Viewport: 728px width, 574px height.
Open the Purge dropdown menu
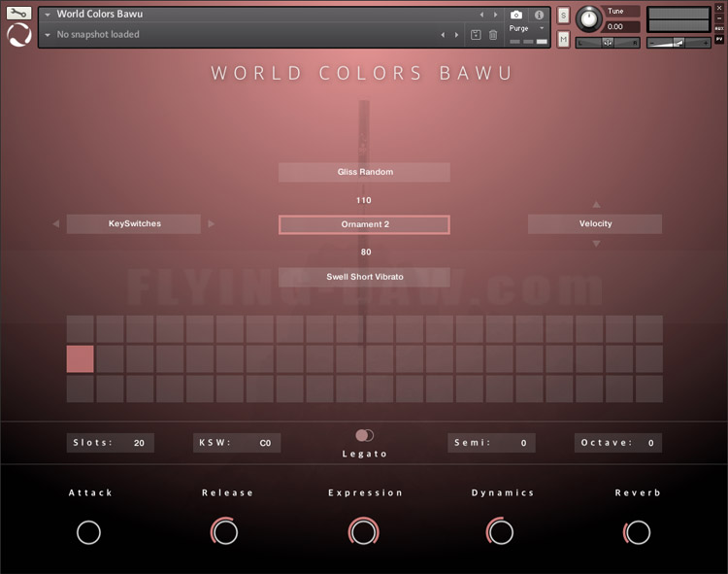[x=527, y=28]
